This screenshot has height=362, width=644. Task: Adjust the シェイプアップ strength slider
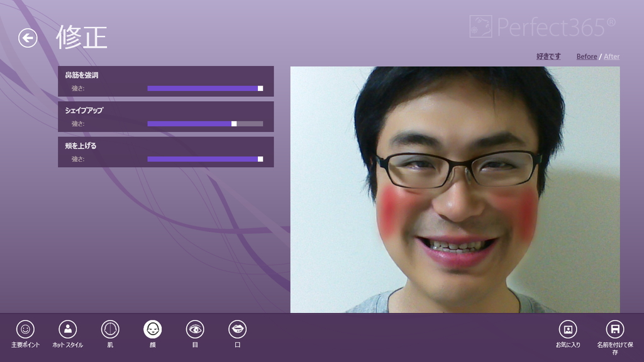(205, 124)
